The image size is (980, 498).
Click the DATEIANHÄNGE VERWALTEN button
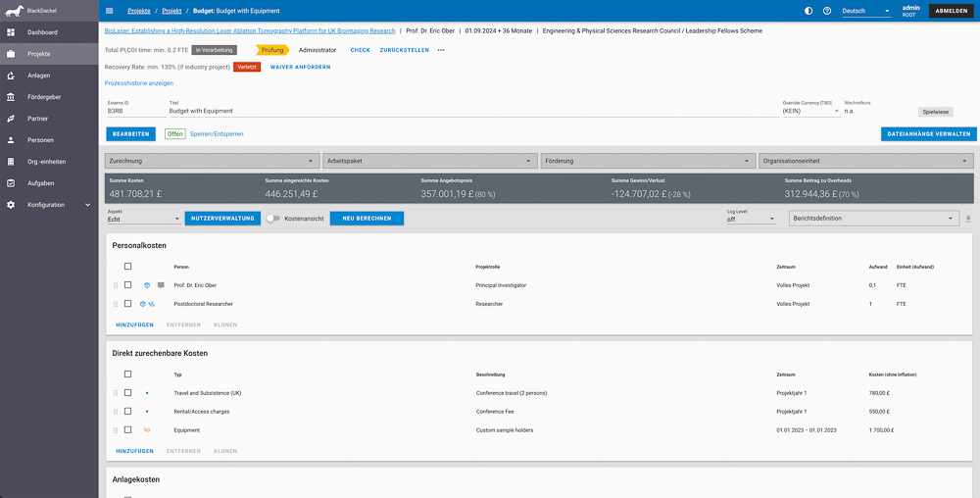click(x=929, y=134)
